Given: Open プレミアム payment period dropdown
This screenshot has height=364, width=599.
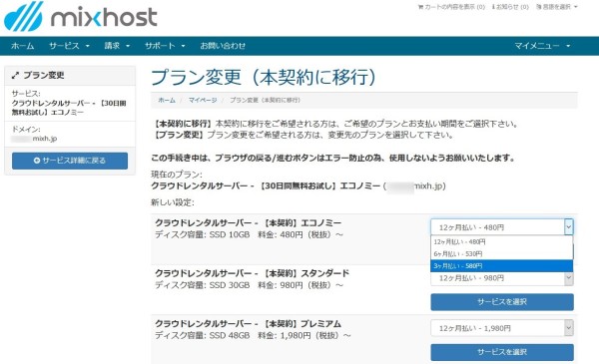Looking at the screenshot, I should click(x=502, y=328).
